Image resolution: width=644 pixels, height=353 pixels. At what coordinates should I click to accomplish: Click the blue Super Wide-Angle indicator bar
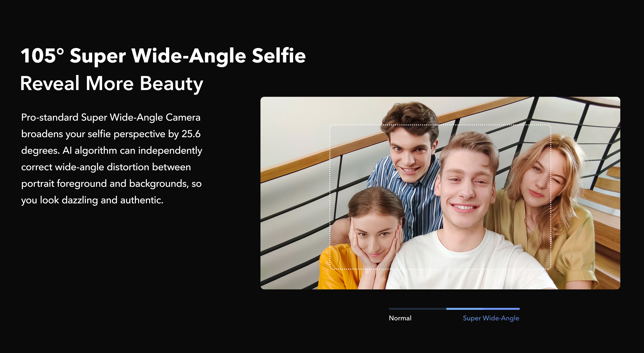click(483, 309)
